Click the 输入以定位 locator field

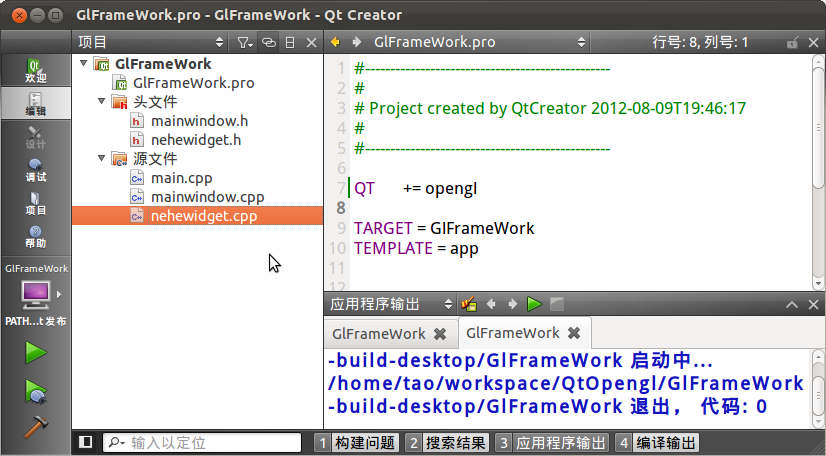(202, 442)
